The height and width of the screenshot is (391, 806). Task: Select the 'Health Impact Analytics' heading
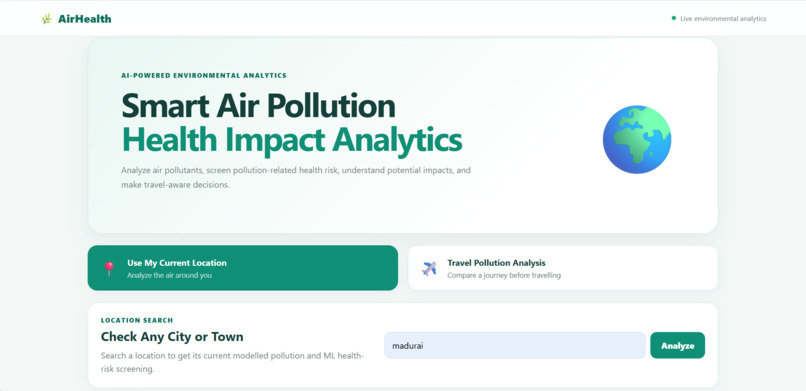pyautogui.click(x=291, y=140)
